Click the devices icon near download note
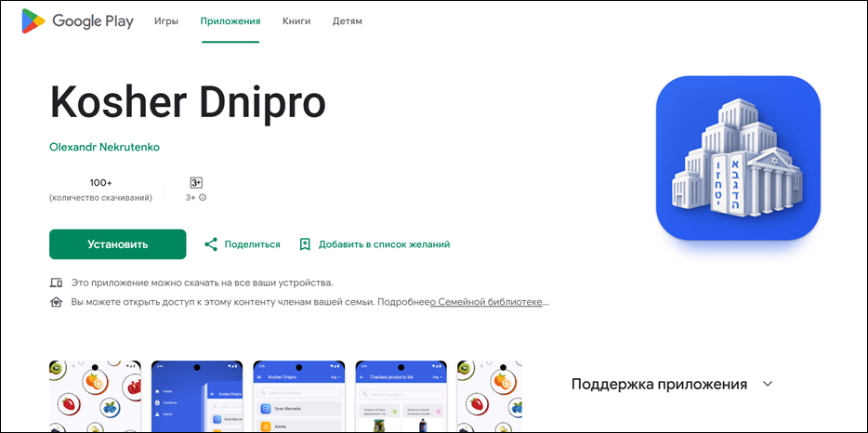This screenshot has width=868, height=433. click(56, 283)
